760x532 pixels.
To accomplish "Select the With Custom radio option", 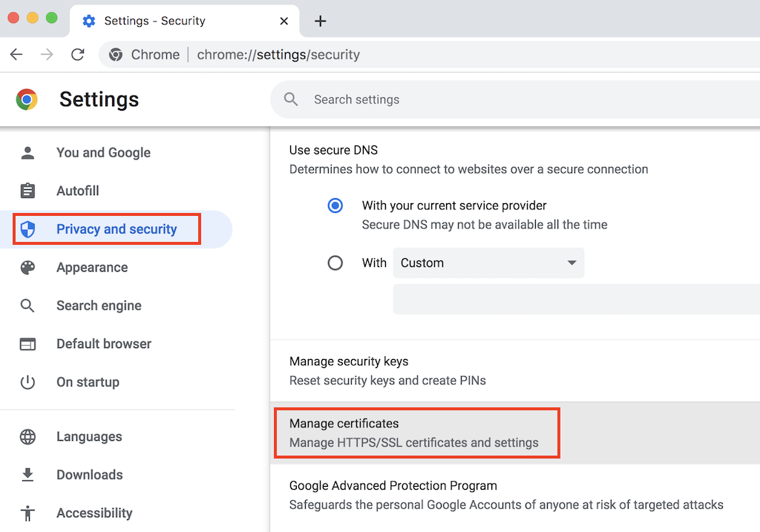I will click(335, 263).
